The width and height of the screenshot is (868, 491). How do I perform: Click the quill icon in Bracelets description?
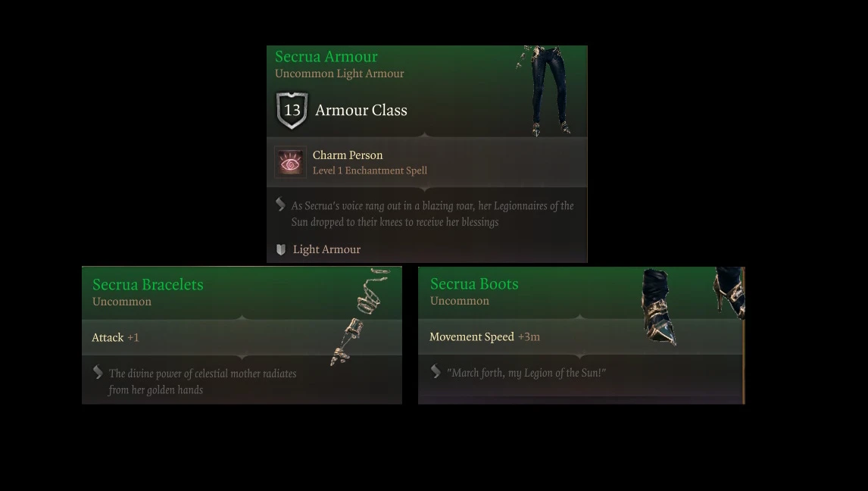pos(98,372)
